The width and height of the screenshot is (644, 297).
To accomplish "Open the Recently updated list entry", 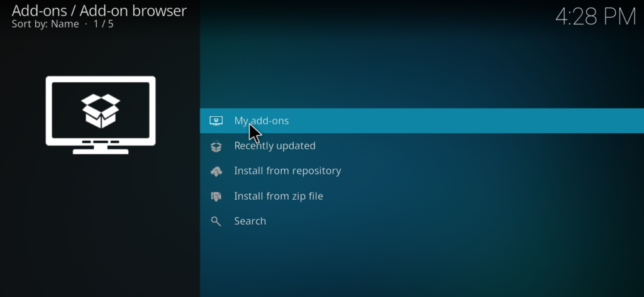I will tap(274, 146).
